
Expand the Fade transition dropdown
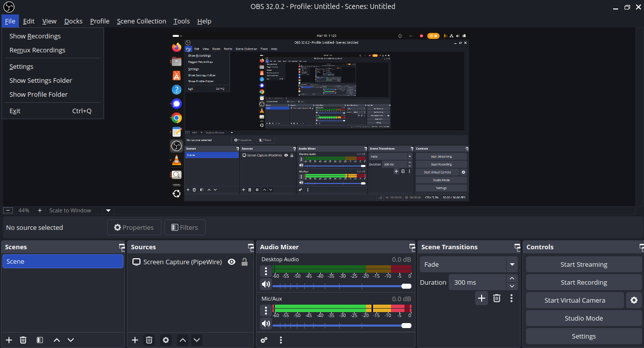[x=512, y=264]
